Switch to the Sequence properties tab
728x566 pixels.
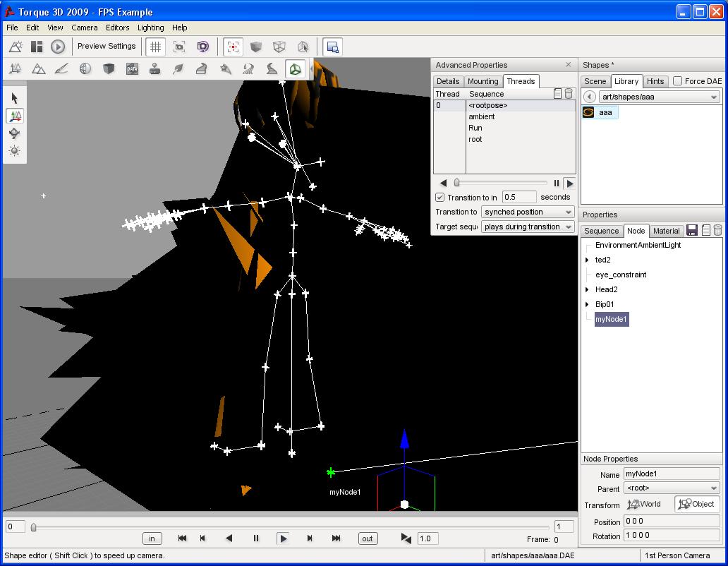tap(601, 231)
